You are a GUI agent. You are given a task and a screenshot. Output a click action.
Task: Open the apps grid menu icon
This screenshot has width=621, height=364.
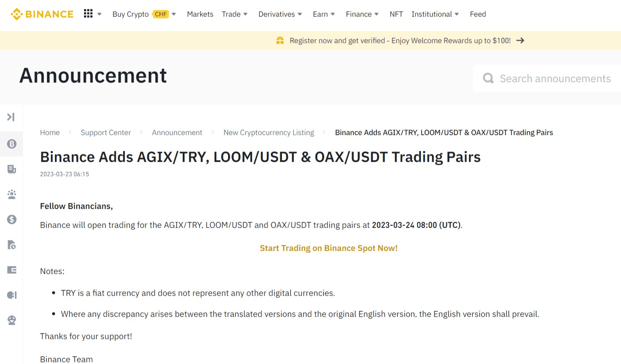[x=88, y=14]
